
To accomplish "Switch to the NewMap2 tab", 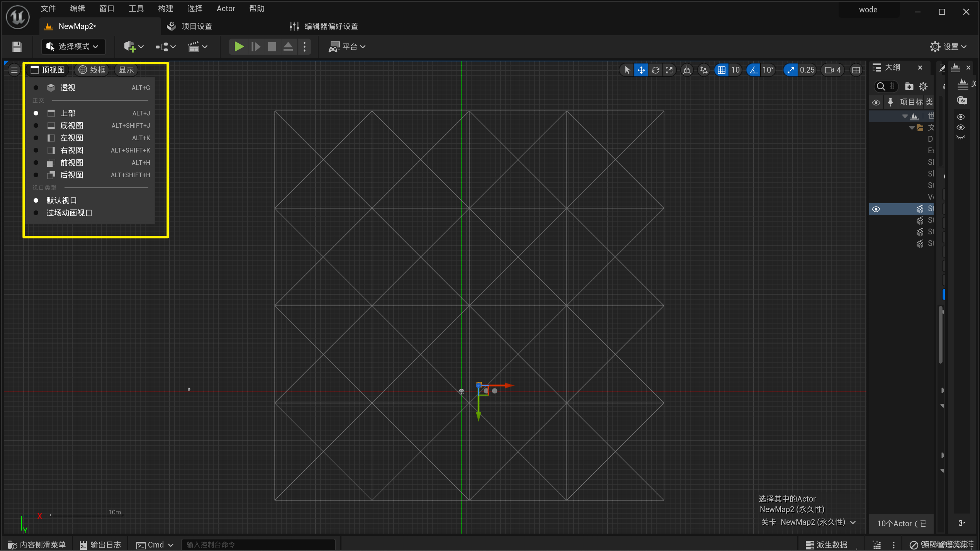I will 100,26.
